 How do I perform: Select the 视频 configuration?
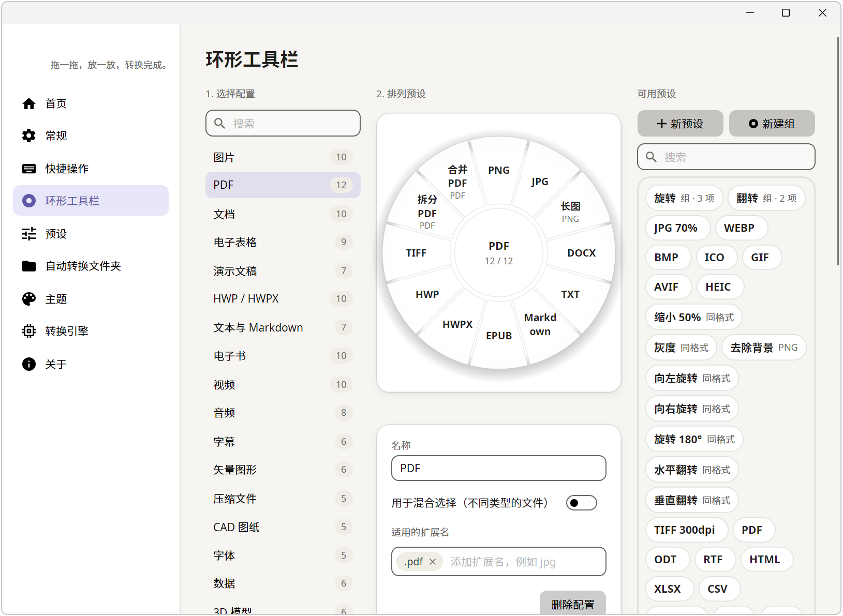283,384
